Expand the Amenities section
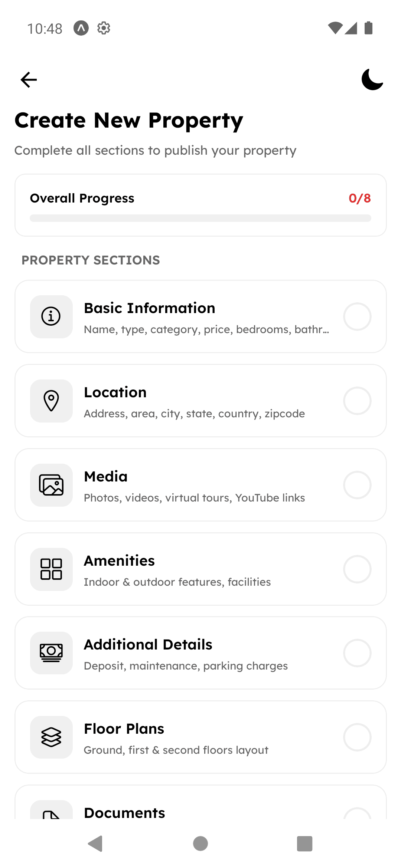The height and width of the screenshot is (868, 401). click(200, 569)
